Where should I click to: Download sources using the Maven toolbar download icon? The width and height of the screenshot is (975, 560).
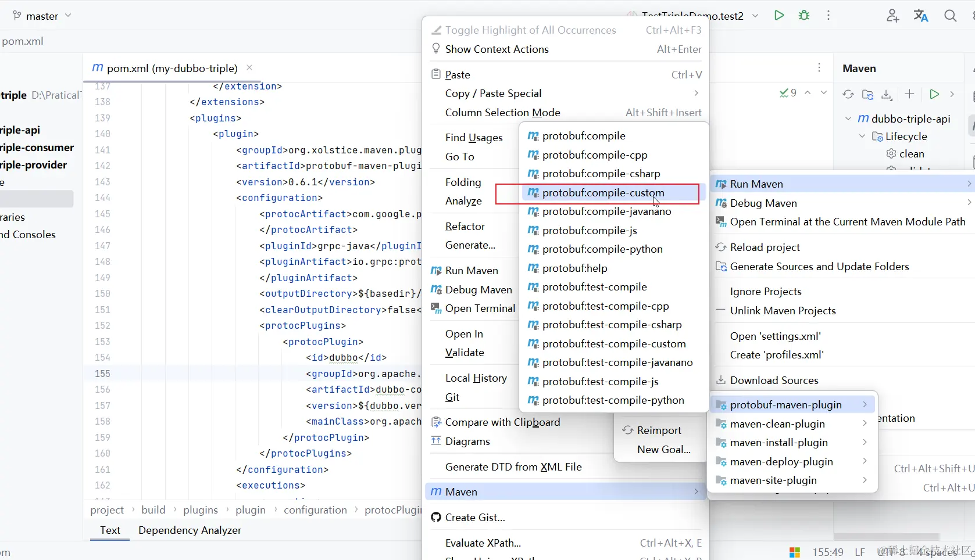pyautogui.click(x=887, y=94)
